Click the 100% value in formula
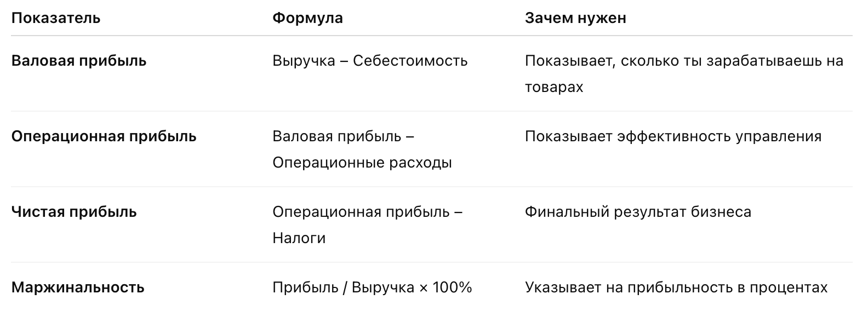 452,287
